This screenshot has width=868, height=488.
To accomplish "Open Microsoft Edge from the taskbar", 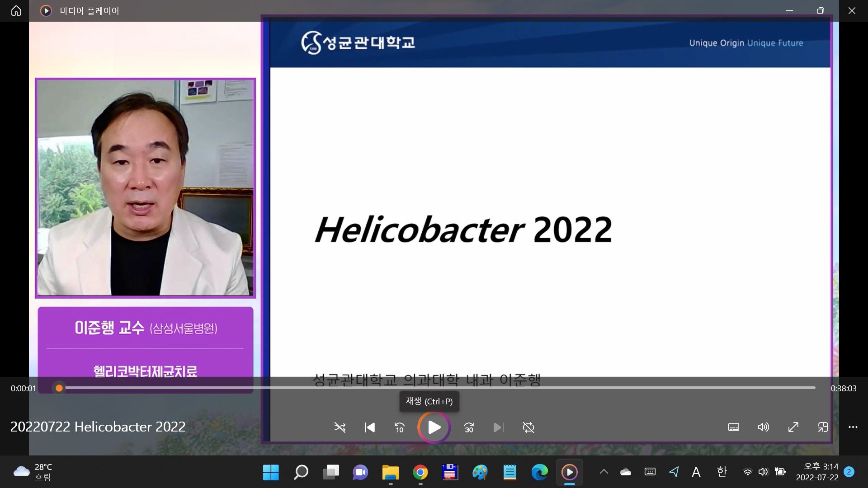I will (540, 472).
